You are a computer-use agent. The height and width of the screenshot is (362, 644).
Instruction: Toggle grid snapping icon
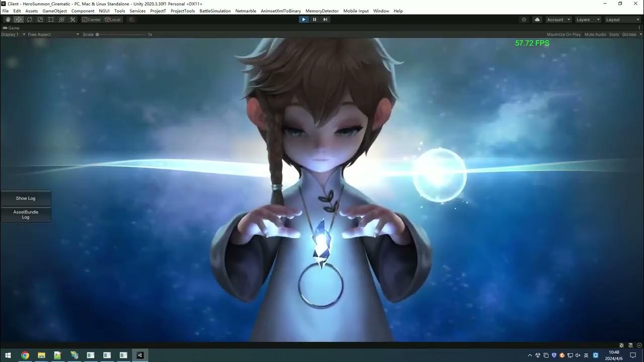click(132, 20)
